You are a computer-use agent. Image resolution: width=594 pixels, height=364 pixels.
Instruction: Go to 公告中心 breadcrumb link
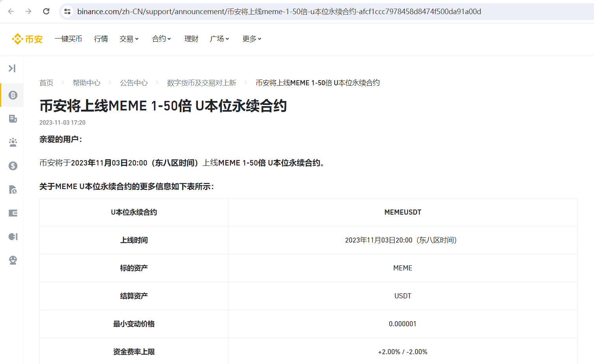pyautogui.click(x=134, y=83)
